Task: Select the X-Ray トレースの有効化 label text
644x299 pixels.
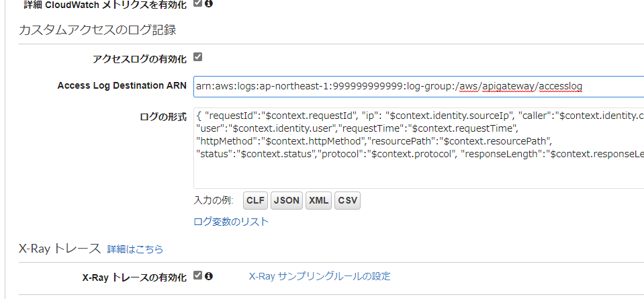Action: [x=134, y=277]
